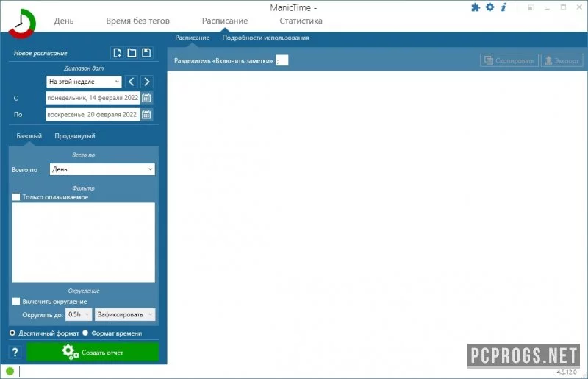
Task: Enable Включить округление checkbox
Action: [x=16, y=301]
